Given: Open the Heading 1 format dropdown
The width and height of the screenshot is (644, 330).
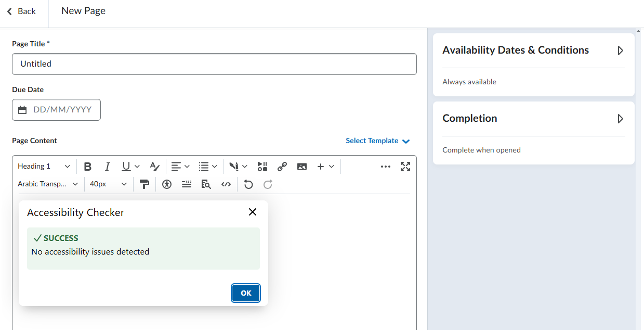Looking at the screenshot, I should click(x=44, y=167).
